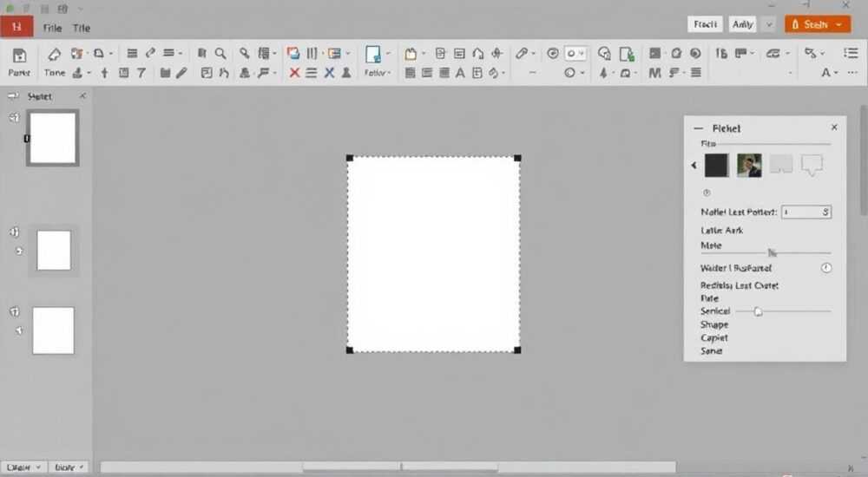This screenshot has height=477, width=868.
Task: Choose the speech bubble shape swatch
Action: point(812,165)
